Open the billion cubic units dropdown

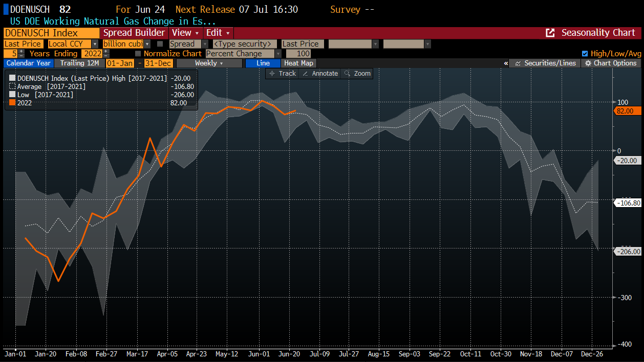click(x=126, y=44)
